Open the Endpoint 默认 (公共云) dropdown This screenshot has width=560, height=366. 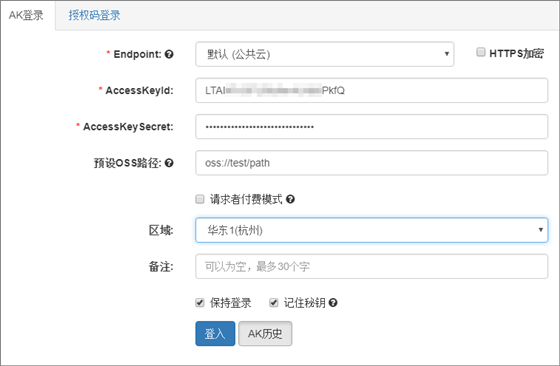[x=324, y=54]
